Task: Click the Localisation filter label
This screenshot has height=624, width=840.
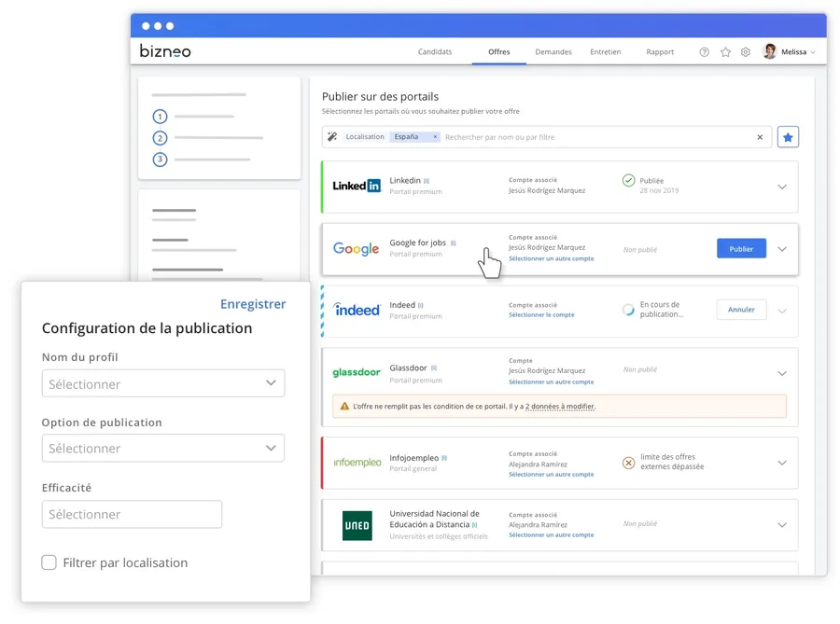Action: click(365, 136)
